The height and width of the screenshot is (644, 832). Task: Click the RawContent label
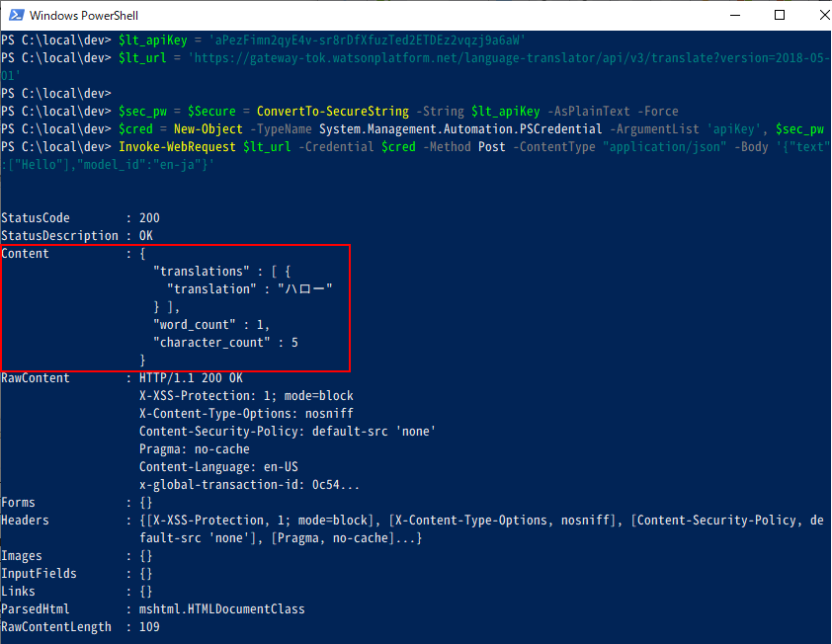coord(36,378)
